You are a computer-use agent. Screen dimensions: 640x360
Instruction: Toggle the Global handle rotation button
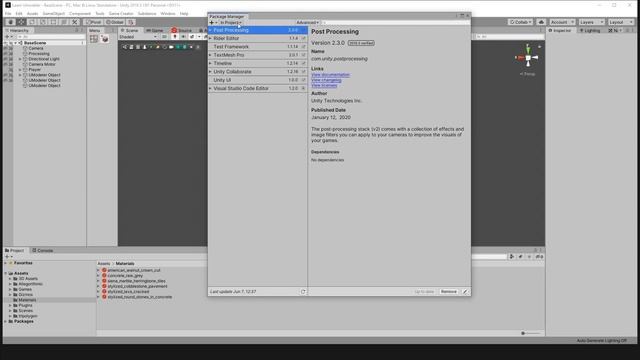(115, 22)
